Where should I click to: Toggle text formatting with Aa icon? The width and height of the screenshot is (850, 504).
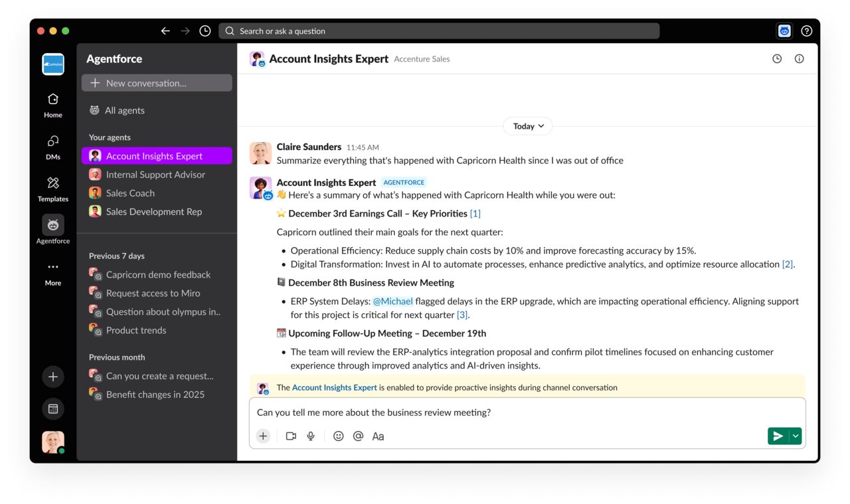pos(378,436)
